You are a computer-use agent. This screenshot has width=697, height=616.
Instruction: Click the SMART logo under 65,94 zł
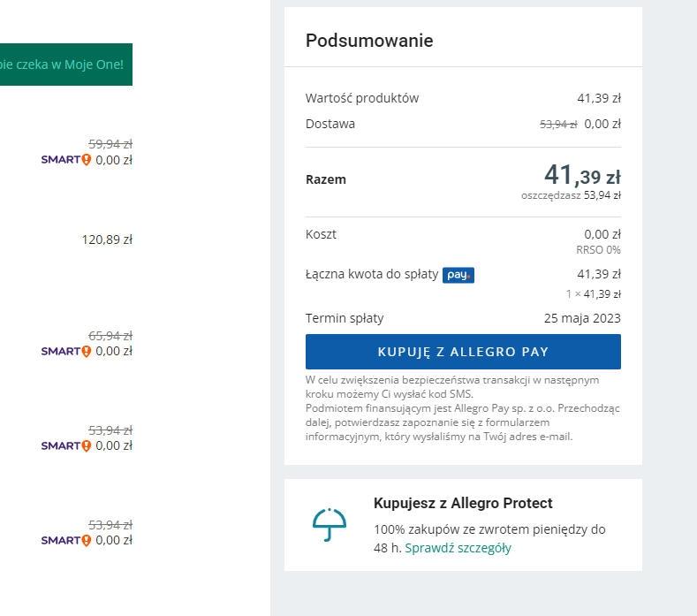(x=66, y=351)
